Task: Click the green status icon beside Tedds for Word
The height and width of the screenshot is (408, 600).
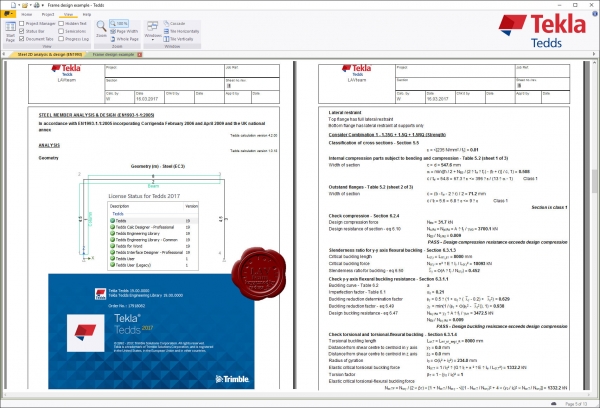Action: coord(112,246)
